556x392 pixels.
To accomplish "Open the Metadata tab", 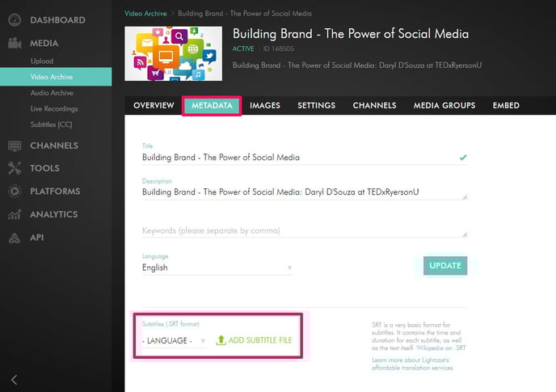I will pos(212,106).
